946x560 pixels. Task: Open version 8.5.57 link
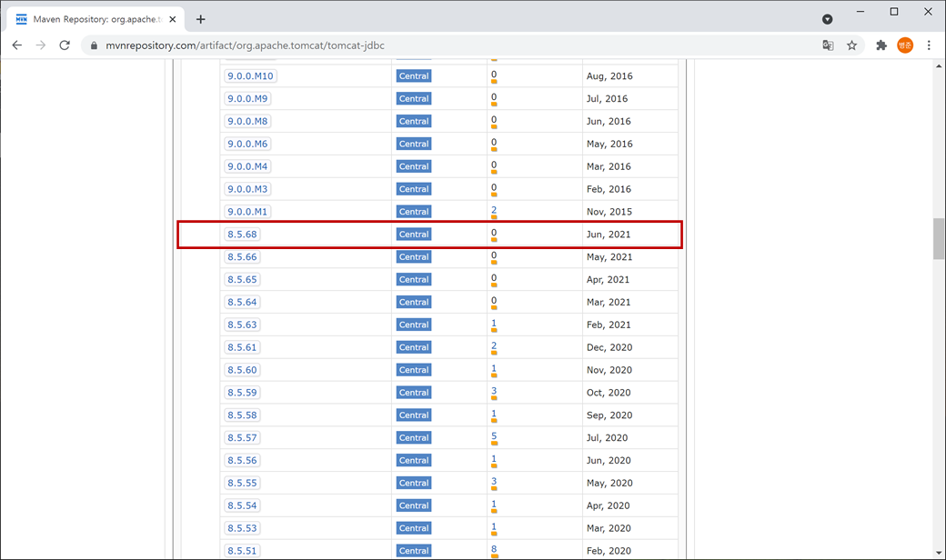click(242, 437)
